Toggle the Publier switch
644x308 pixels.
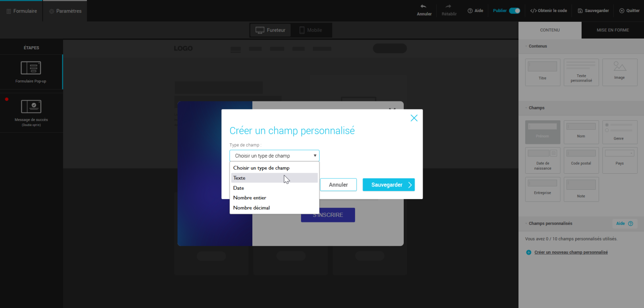[x=514, y=11]
